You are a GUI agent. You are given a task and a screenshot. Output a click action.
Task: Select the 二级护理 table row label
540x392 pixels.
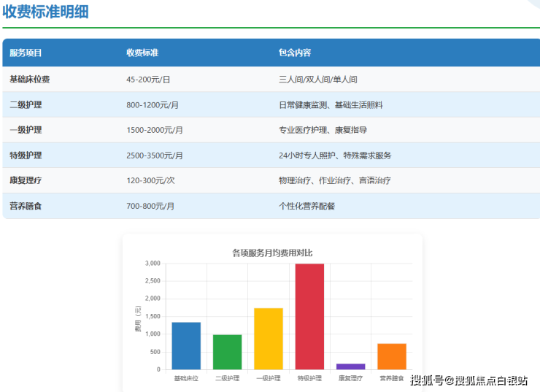click(26, 104)
